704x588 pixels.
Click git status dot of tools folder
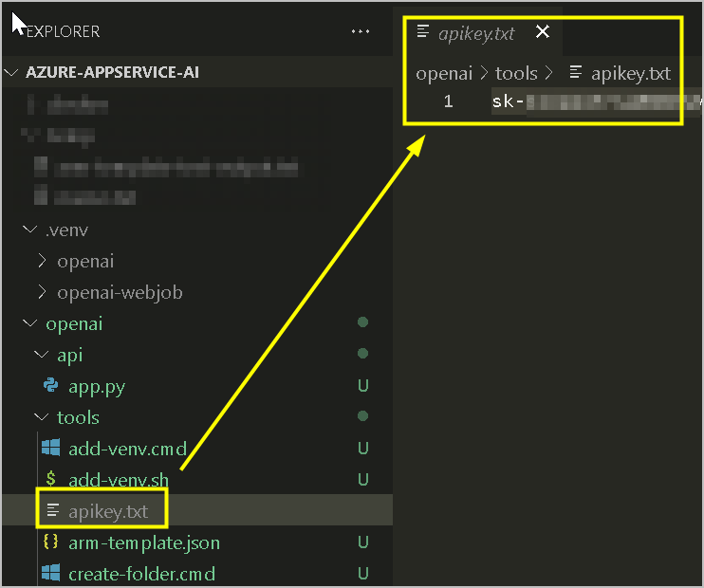(x=363, y=416)
